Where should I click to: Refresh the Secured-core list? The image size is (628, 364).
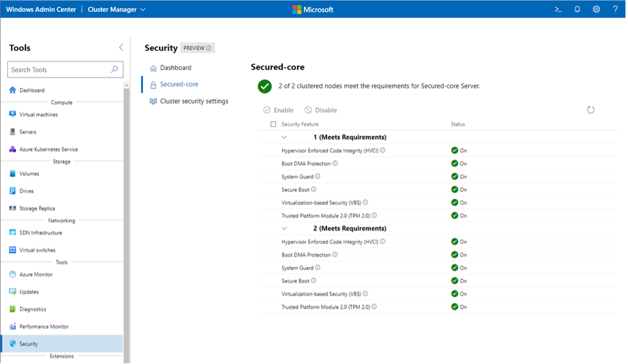point(590,110)
